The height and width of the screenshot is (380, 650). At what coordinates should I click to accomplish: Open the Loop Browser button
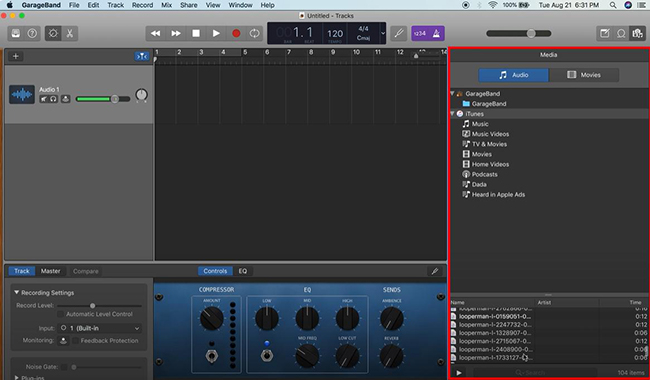pos(621,34)
